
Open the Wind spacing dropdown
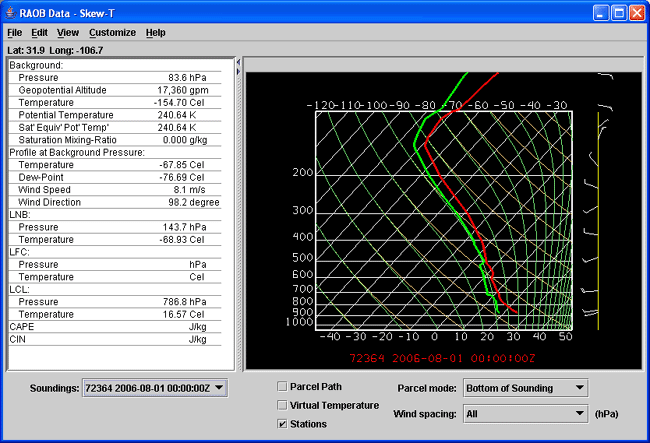(525, 413)
